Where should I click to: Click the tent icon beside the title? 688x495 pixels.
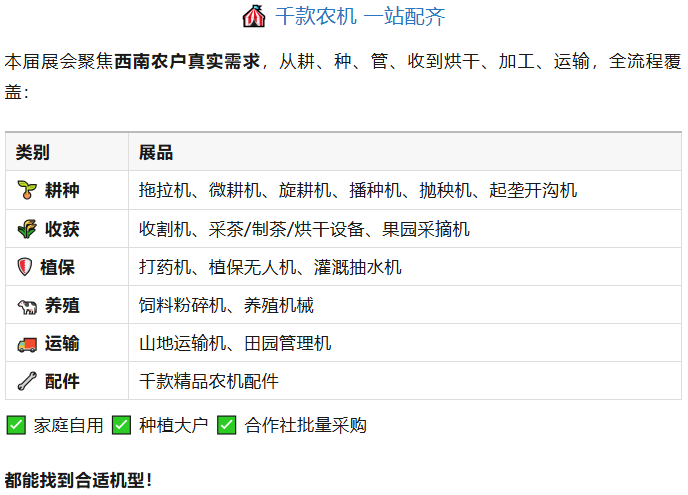click(x=254, y=16)
